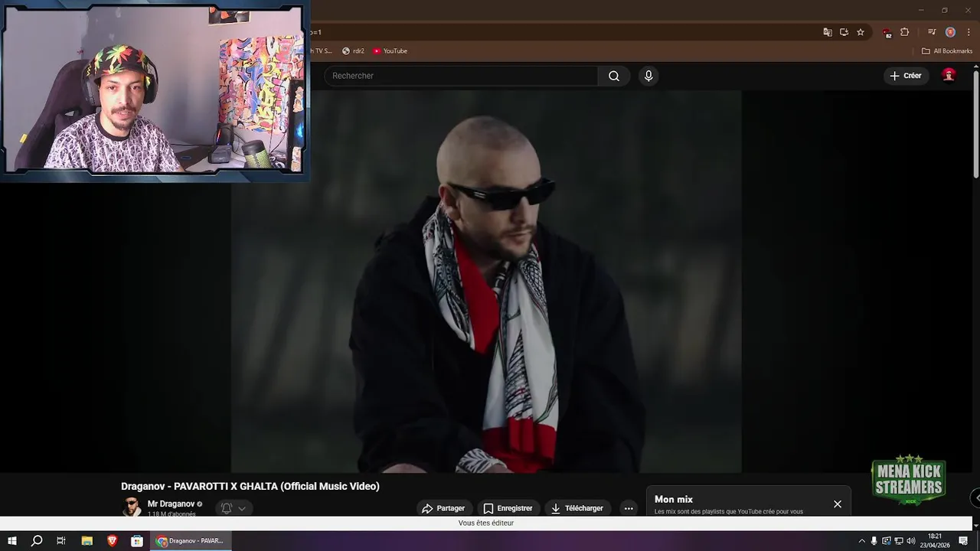The width and height of the screenshot is (980, 551).
Task: Open the All Bookmarks folder
Action: 947,51
